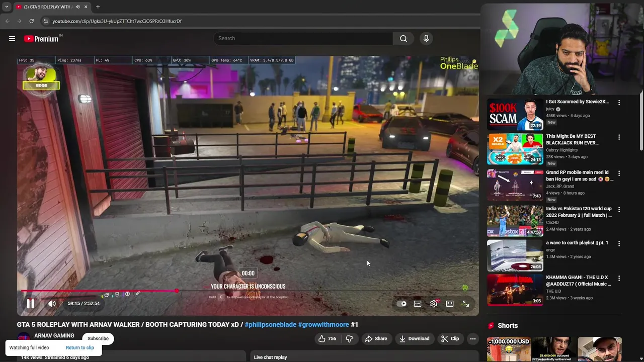Click Return to clip link
The width and height of the screenshot is (644, 362).
click(x=80, y=348)
